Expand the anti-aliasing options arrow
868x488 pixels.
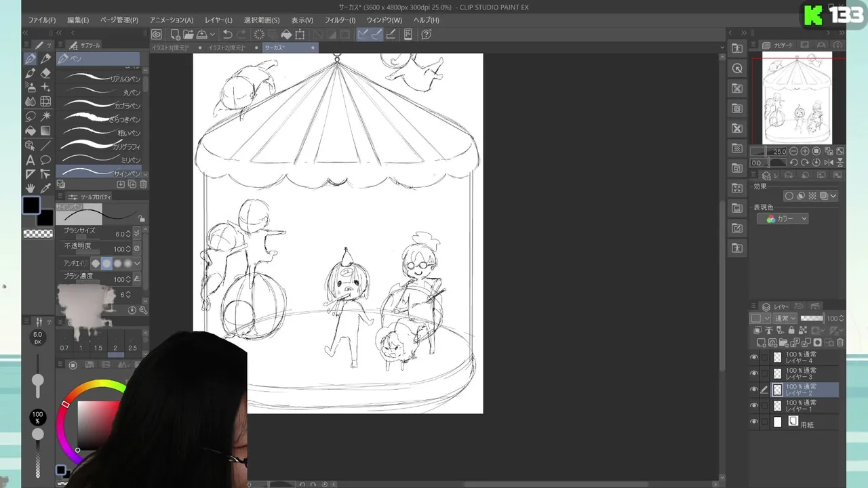point(137,264)
